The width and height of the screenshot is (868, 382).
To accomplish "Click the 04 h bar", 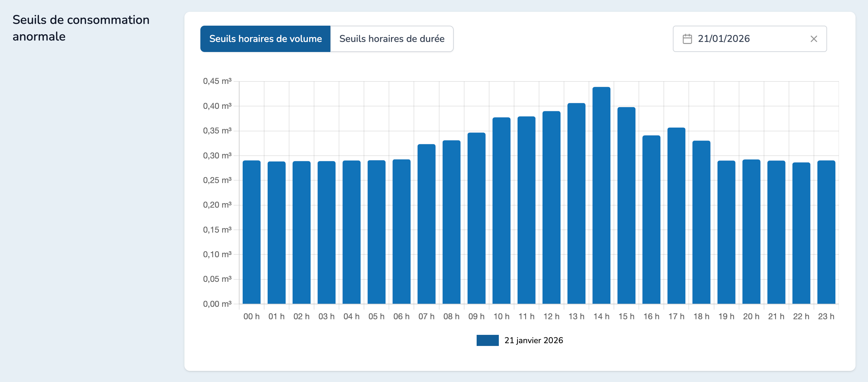I will point(351,232).
